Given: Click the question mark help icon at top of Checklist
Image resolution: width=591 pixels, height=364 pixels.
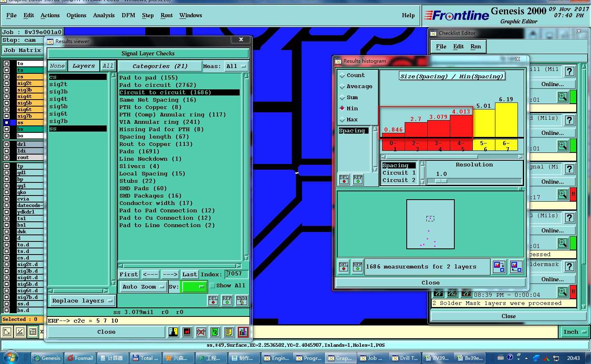Looking at the screenshot, I should [x=569, y=71].
